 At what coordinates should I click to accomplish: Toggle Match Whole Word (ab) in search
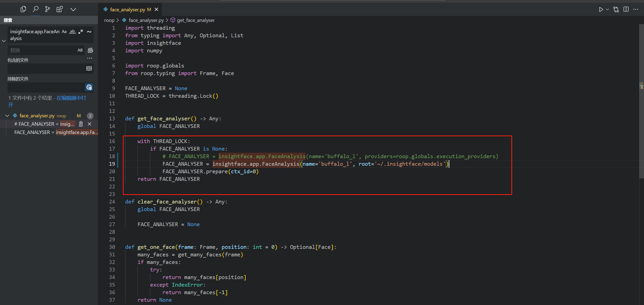tap(72, 31)
